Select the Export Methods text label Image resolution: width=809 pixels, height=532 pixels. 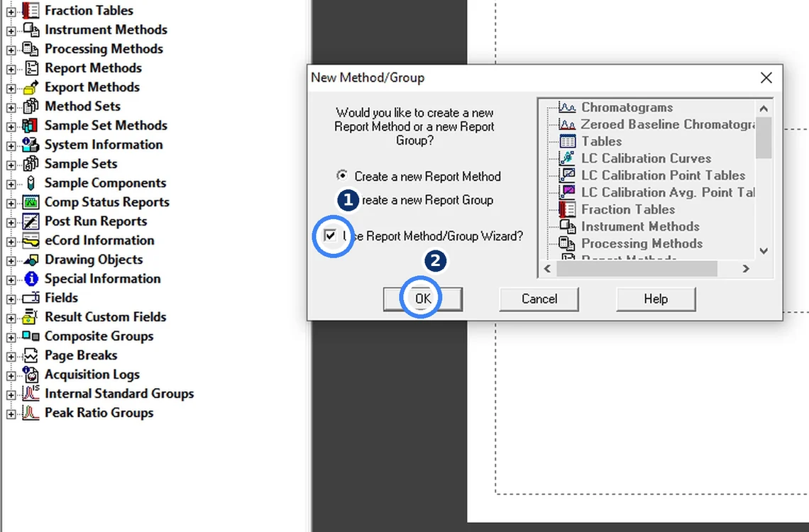point(92,87)
